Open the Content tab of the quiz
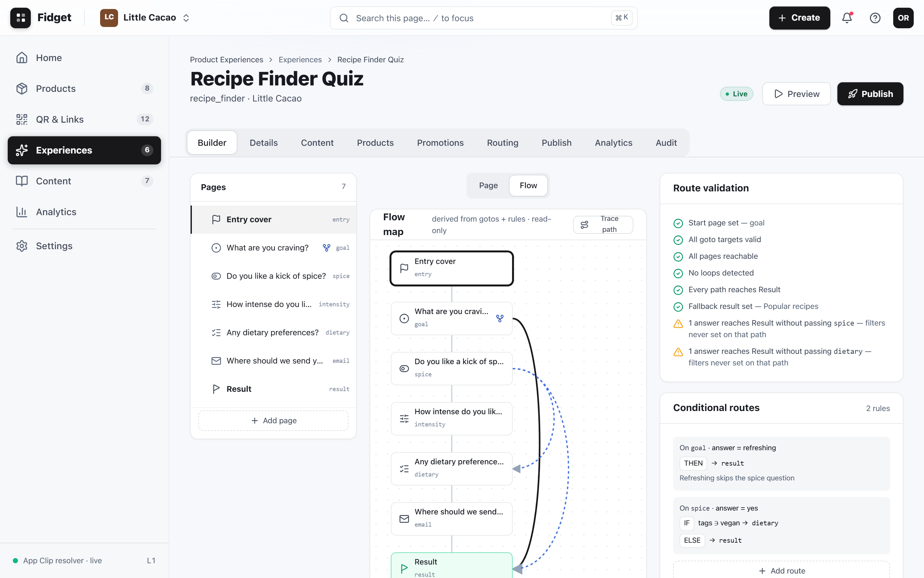The image size is (924, 578). (317, 143)
